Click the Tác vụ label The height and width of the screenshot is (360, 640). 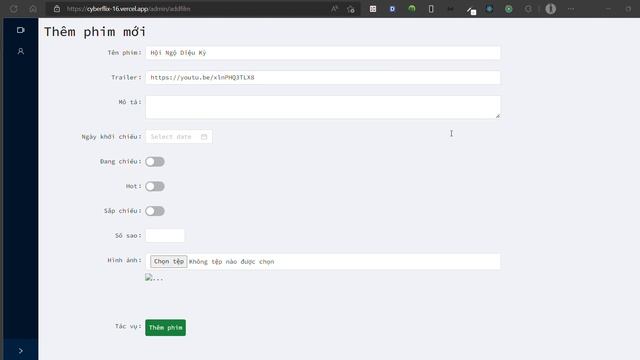coord(128,327)
